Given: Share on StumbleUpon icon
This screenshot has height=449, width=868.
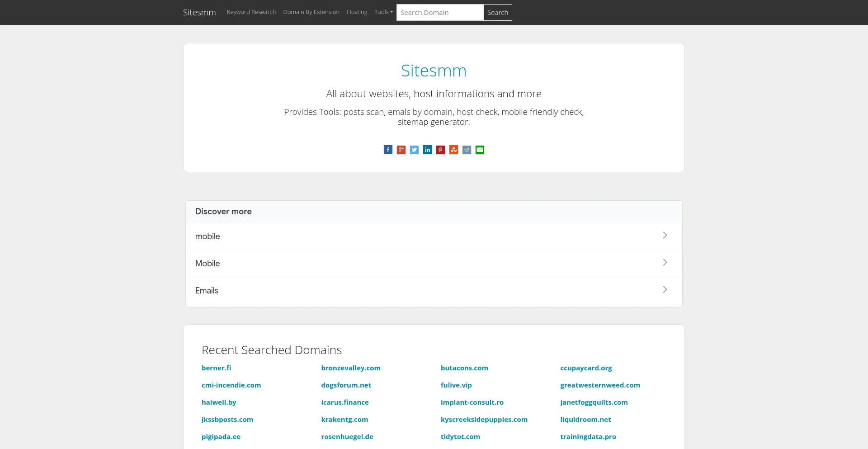Looking at the screenshot, I should (x=453, y=150).
